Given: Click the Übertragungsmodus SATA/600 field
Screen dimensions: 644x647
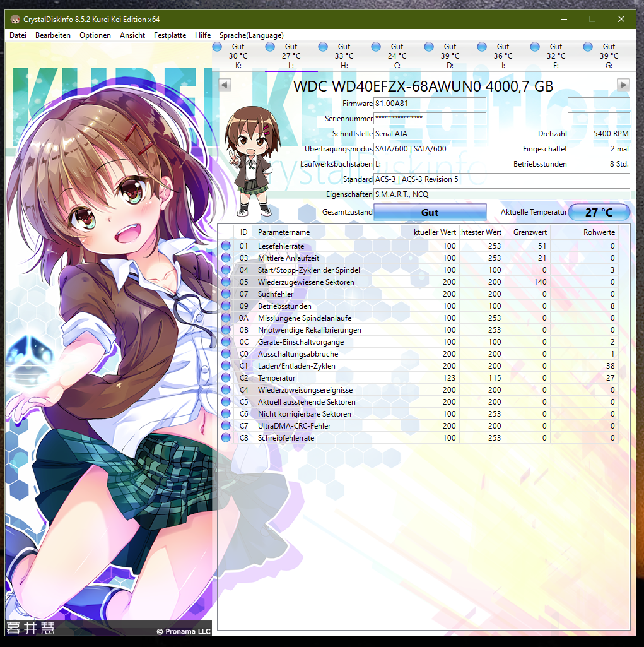Looking at the screenshot, I should [x=430, y=149].
